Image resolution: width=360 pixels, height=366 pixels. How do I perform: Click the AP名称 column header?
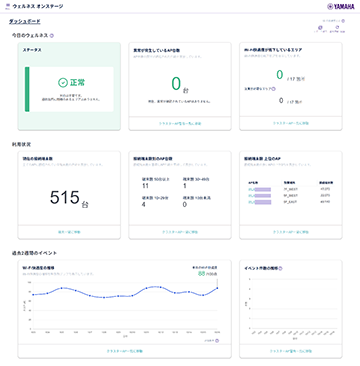tap(252, 183)
